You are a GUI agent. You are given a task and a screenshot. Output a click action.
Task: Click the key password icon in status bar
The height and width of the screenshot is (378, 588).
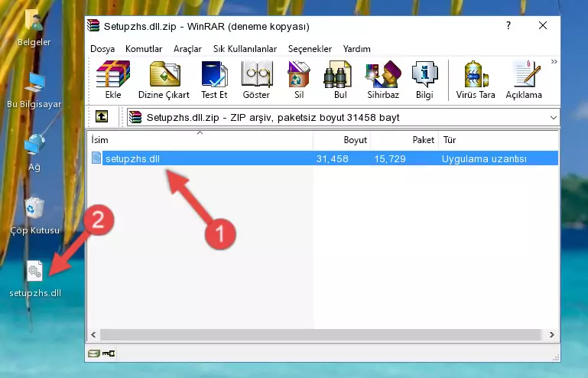coord(109,354)
